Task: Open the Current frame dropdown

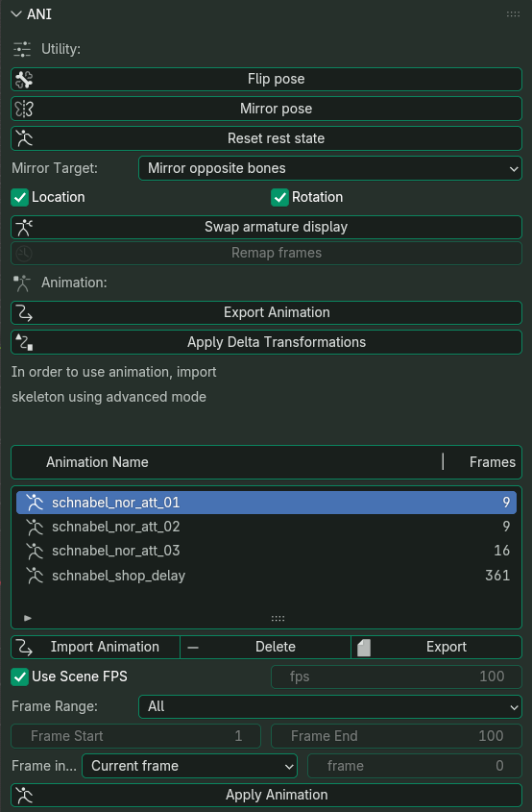Action: click(x=189, y=766)
